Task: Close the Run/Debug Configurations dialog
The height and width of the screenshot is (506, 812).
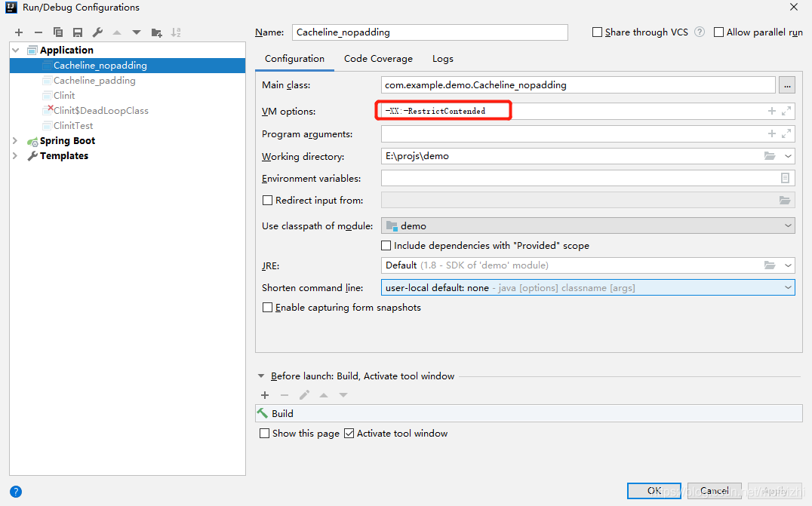Action: tap(793, 8)
